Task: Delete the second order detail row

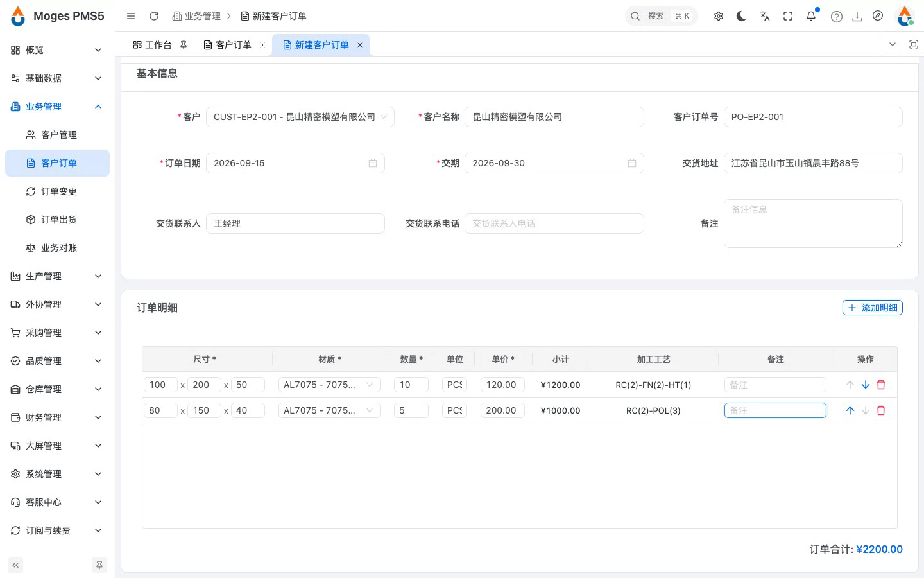Action: click(x=881, y=410)
